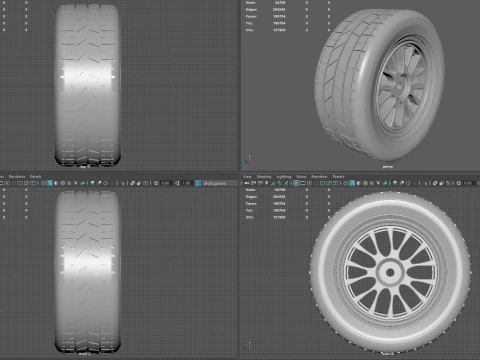
Task: Toggle Safe Title in bottom-right panel
Action: pos(335,183)
